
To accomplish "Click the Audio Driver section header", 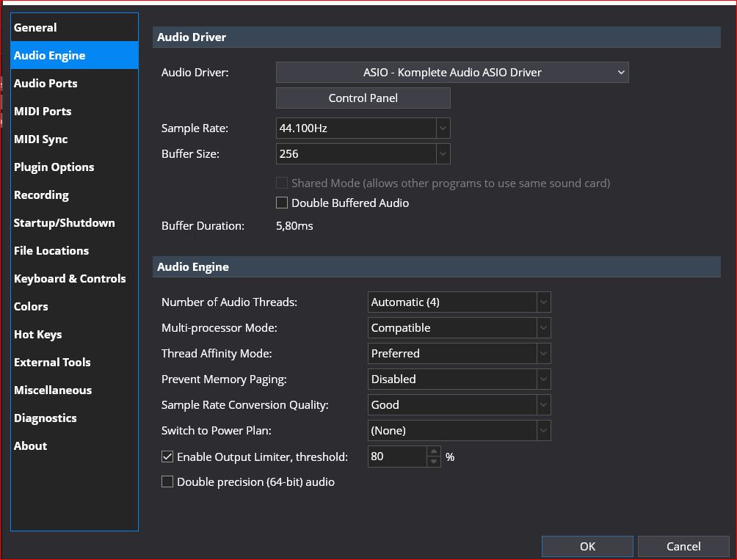I will [436, 37].
